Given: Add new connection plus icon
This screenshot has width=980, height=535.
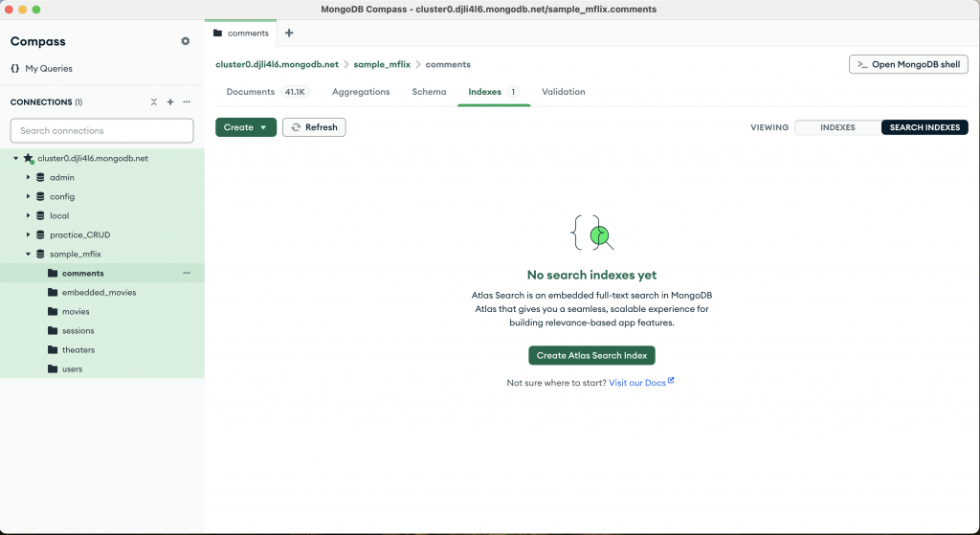Looking at the screenshot, I should pos(170,101).
